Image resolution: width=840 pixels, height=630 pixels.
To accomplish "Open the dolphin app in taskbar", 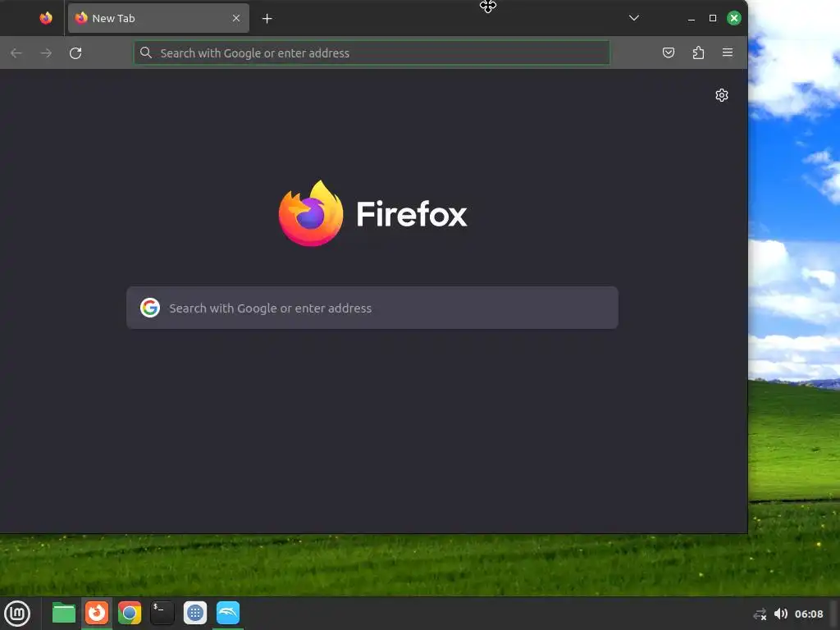I will click(x=228, y=613).
